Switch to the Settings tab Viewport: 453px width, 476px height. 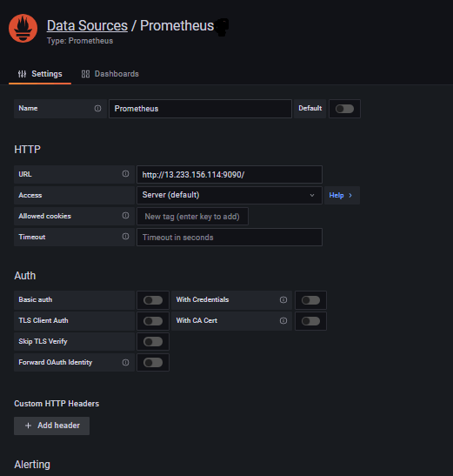(x=40, y=74)
